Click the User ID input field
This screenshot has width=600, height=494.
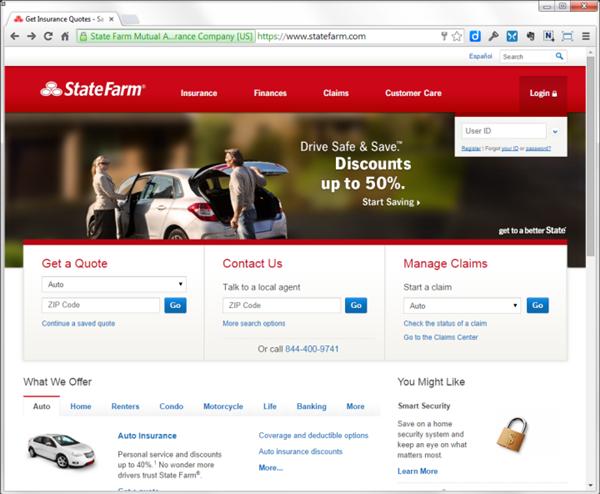504,131
